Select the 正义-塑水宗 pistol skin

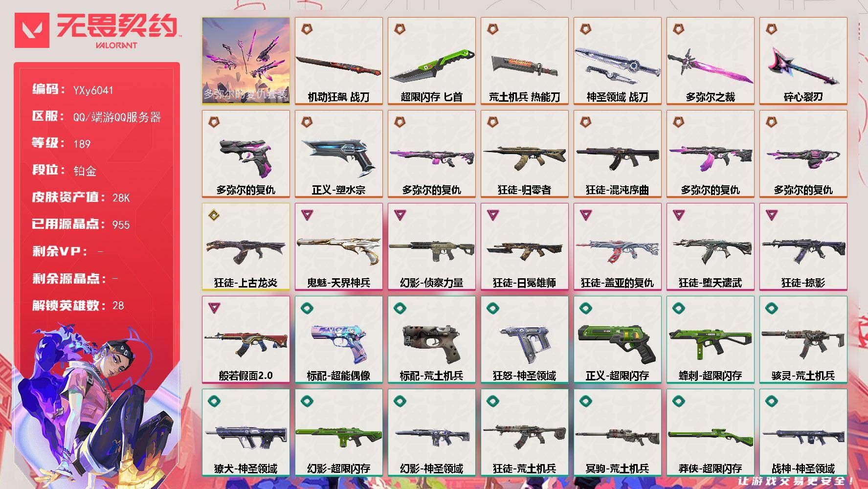click(338, 154)
